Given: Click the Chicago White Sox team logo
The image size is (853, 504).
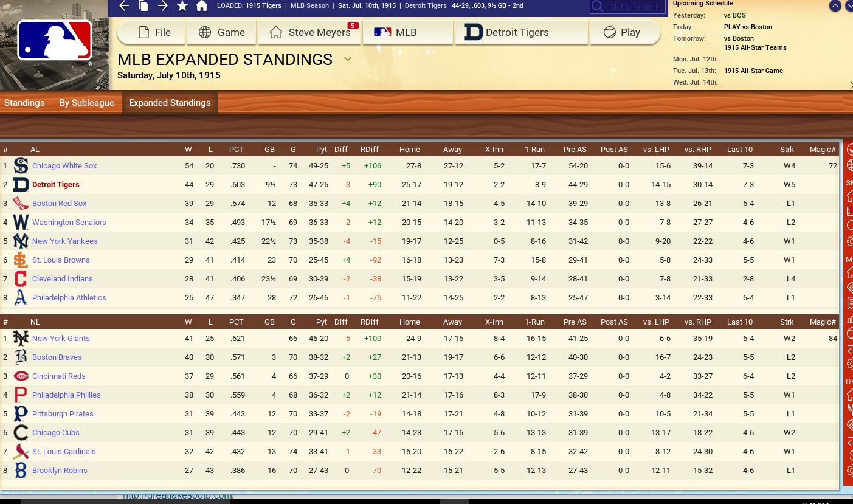Looking at the screenshot, I should point(21,166).
